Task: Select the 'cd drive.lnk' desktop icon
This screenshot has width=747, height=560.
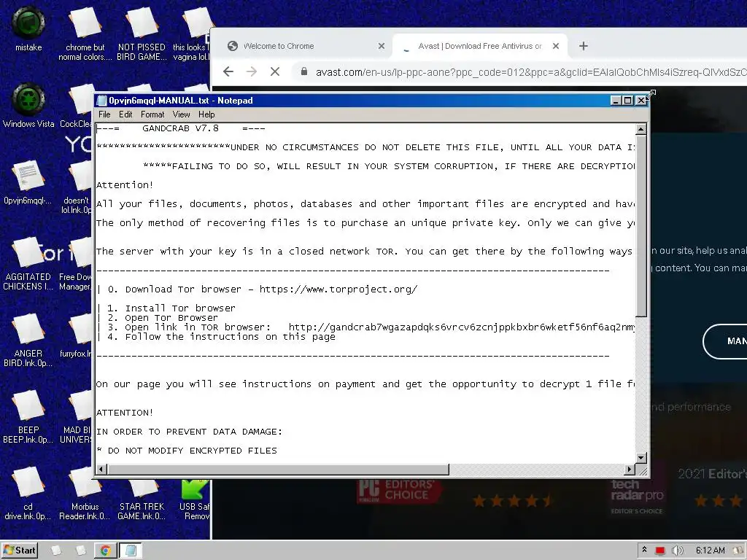Action: pyautogui.click(x=28, y=494)
